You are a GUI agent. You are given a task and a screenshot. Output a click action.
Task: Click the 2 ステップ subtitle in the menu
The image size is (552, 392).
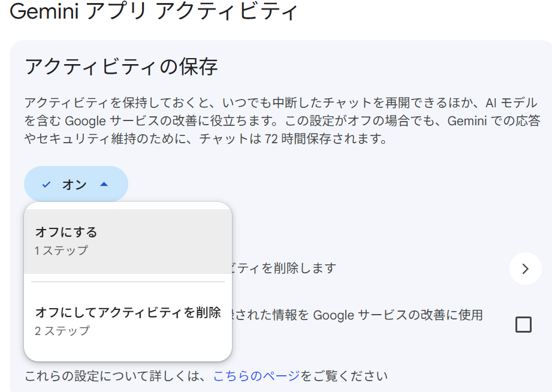[62, 331]
